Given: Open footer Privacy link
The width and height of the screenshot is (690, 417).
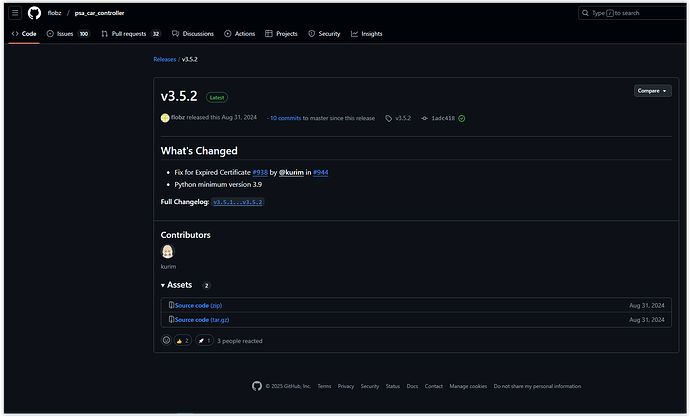Looking at the screenshot, I should coord(346,386).
